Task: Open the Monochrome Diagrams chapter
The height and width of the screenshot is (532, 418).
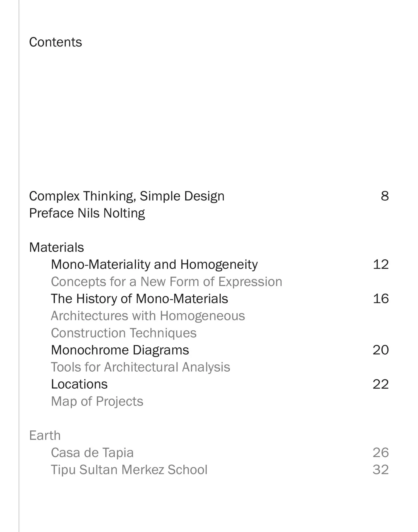Action: pyautogui.click(x=120, y=350)
